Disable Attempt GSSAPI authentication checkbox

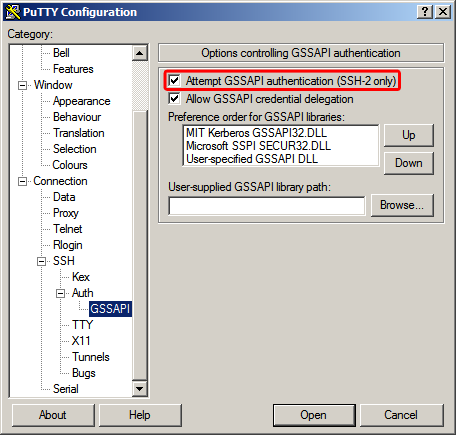click(x=174, y=80)
